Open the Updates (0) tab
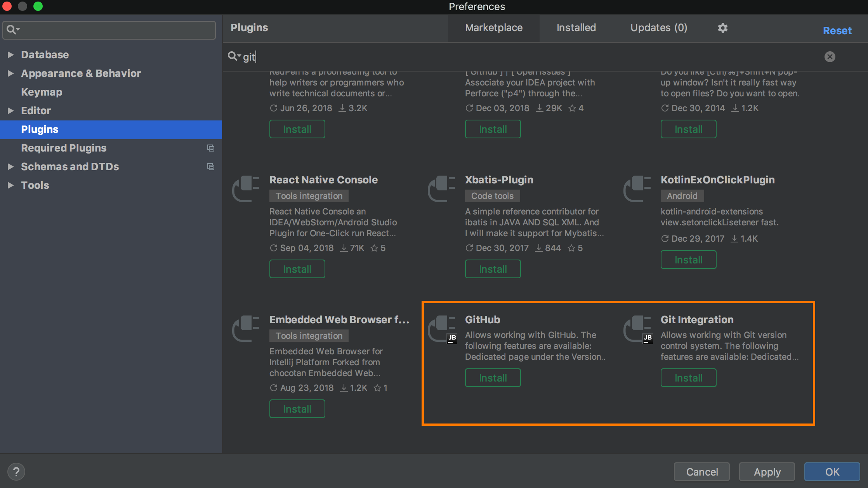The image size is (868, 488). point(659,28)
